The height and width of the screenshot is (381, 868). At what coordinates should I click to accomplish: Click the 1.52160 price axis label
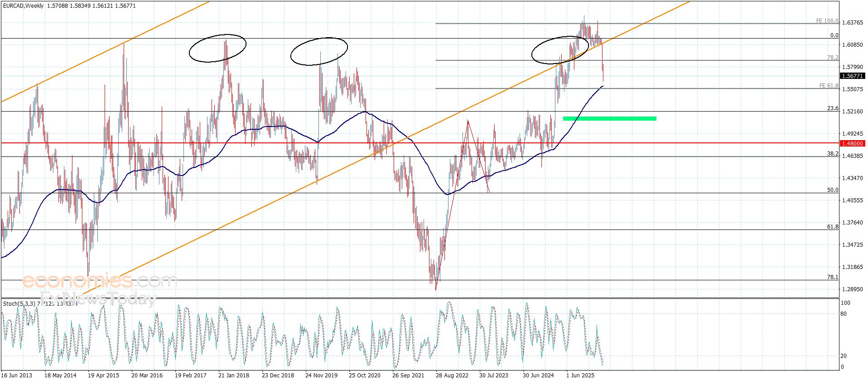(x=852, y=112)
